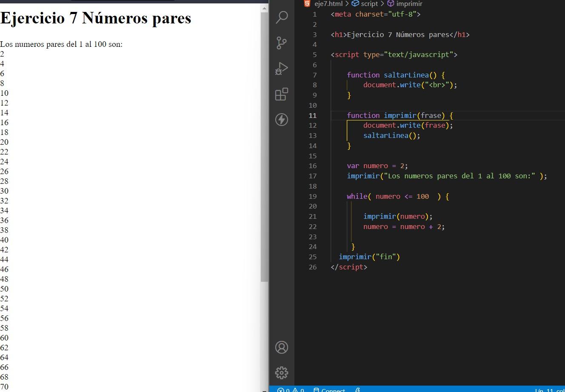Open the Search view in the activity bar
565x392 pixels.
coord(282,17)
